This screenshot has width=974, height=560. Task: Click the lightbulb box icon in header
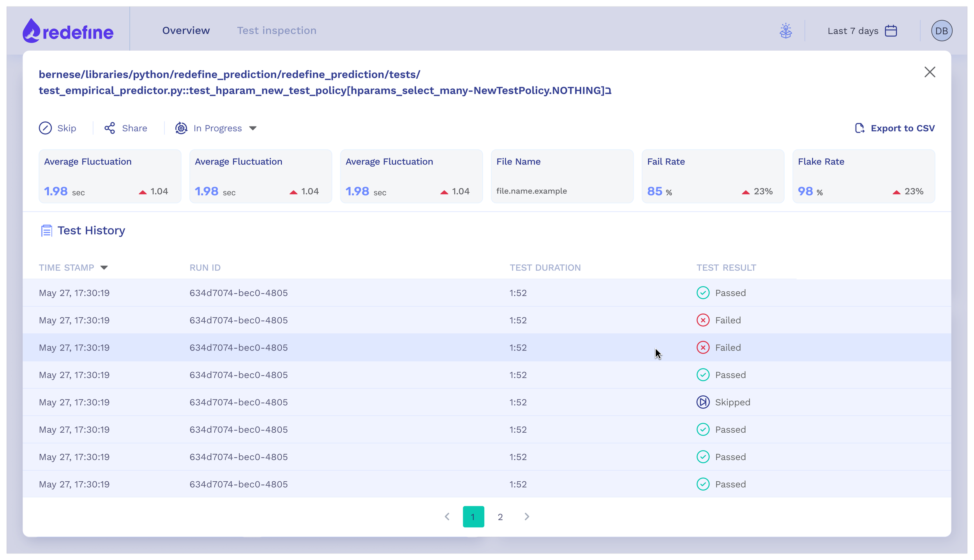click(x=785, y=31)
